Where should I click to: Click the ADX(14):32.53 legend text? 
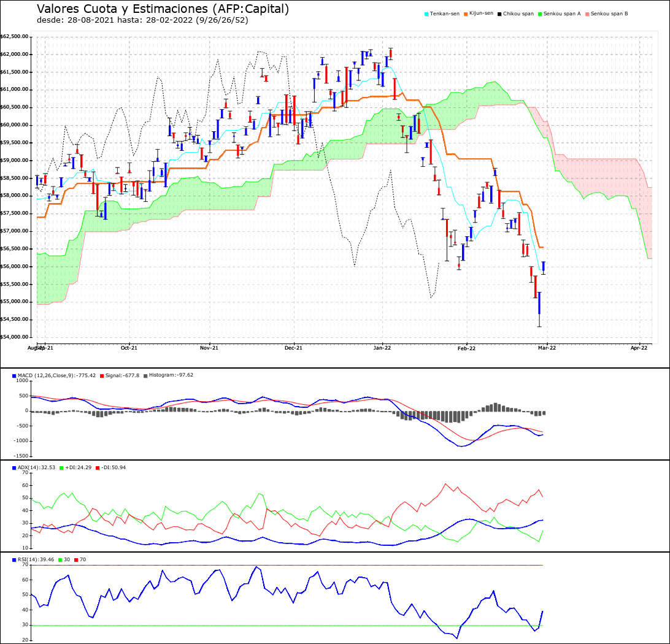(x=36, y=467)
